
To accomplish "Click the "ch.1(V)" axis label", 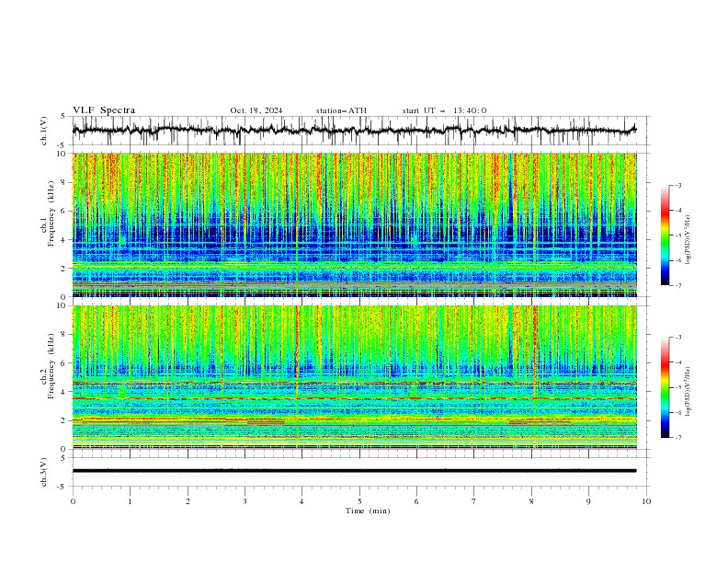I will click(44, 131).
